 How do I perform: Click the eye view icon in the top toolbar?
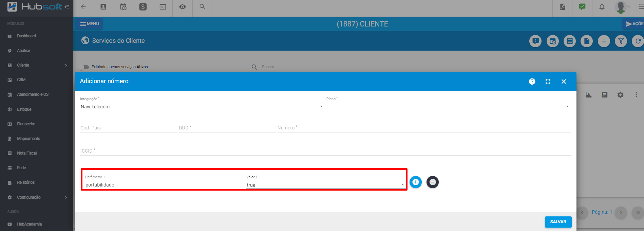pos(183,7)
